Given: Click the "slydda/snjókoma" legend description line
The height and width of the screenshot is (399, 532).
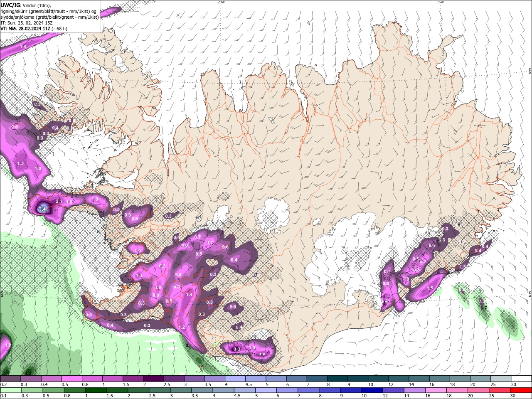Looking at the screenshot, I should point(49,17).
